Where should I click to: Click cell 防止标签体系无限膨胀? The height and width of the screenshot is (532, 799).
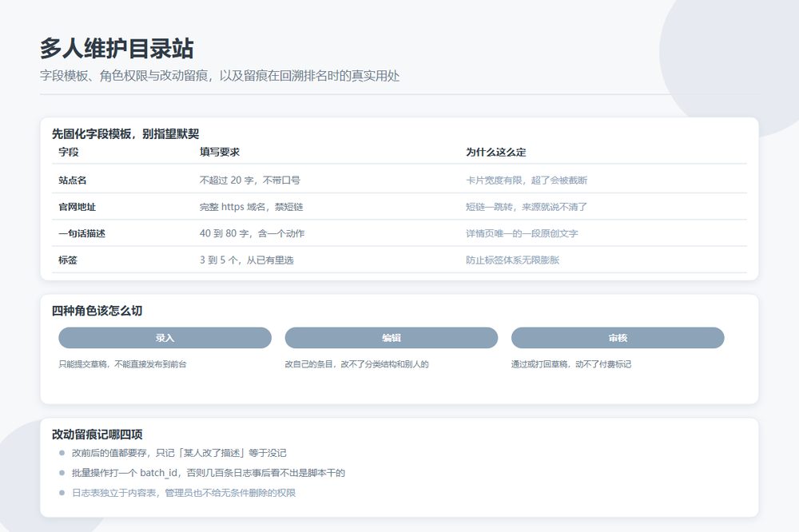(513, 260)
